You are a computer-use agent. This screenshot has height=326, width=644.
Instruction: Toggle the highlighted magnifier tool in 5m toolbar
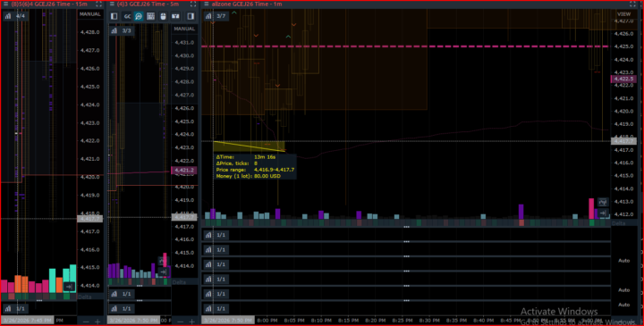[x=139, y=16]
